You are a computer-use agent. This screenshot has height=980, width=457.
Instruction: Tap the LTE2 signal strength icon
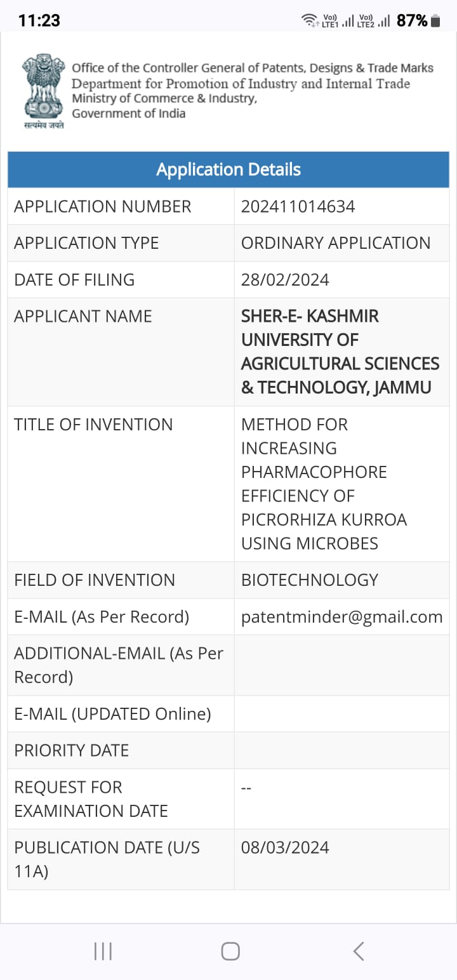pos(374,21)
